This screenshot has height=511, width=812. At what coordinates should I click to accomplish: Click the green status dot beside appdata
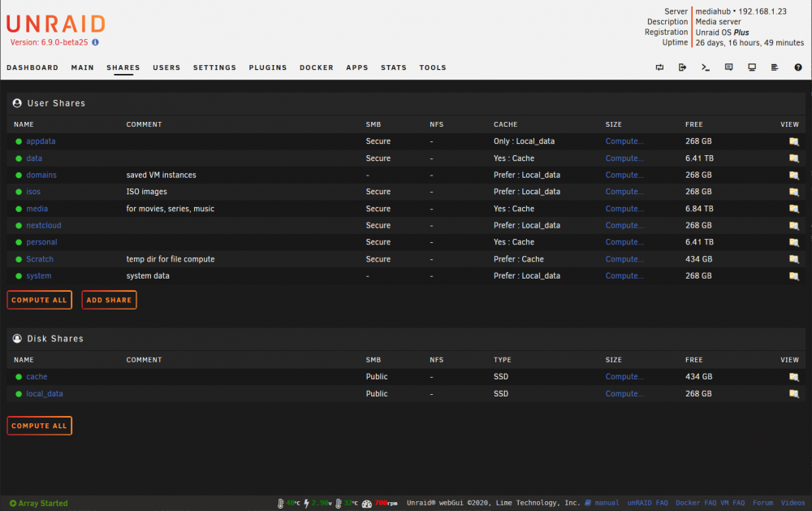pyautogui.click(x=19, y=141)
